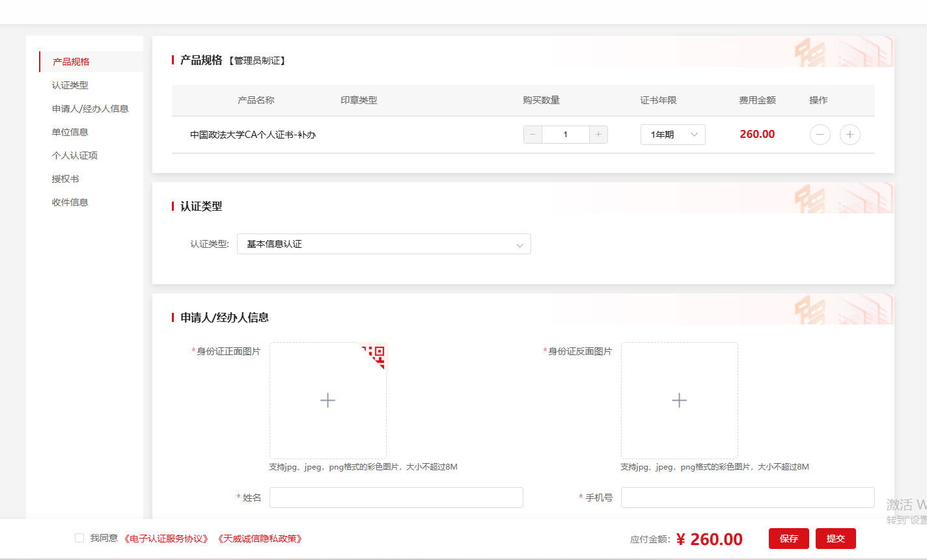This screenshot has width=927, height=560.
Task: Click plus icon to upload ID back image
Action: (679, 401)
